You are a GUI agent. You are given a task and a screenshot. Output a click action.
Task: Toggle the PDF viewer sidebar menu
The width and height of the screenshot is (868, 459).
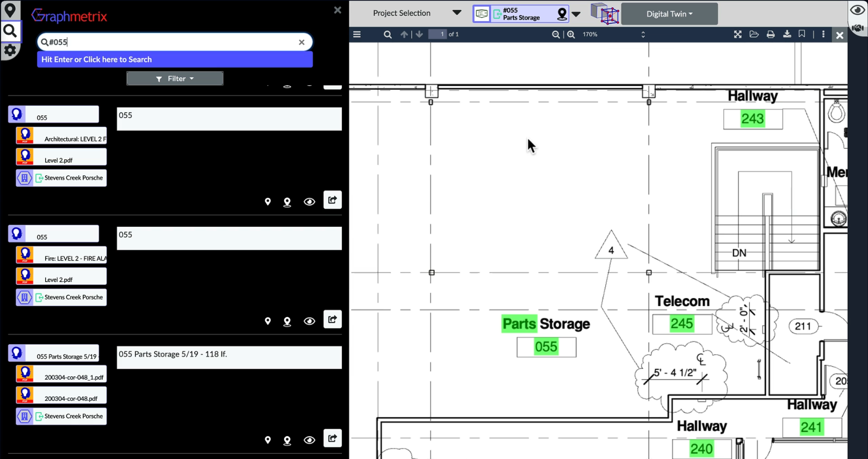[357, 34]
